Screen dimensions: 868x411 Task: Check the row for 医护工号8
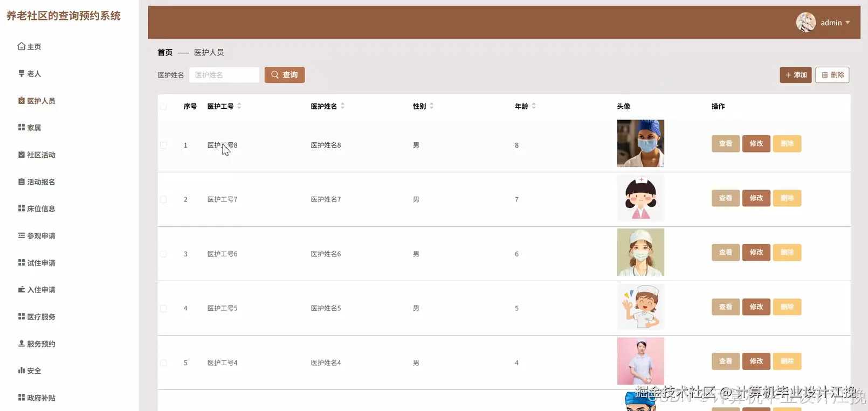tap(163, 145)
